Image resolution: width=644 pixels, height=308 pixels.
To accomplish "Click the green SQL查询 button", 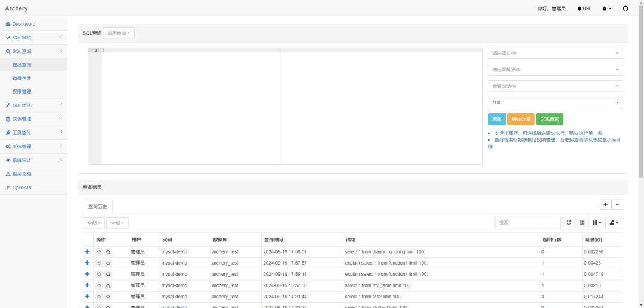I will click(549, 119).
